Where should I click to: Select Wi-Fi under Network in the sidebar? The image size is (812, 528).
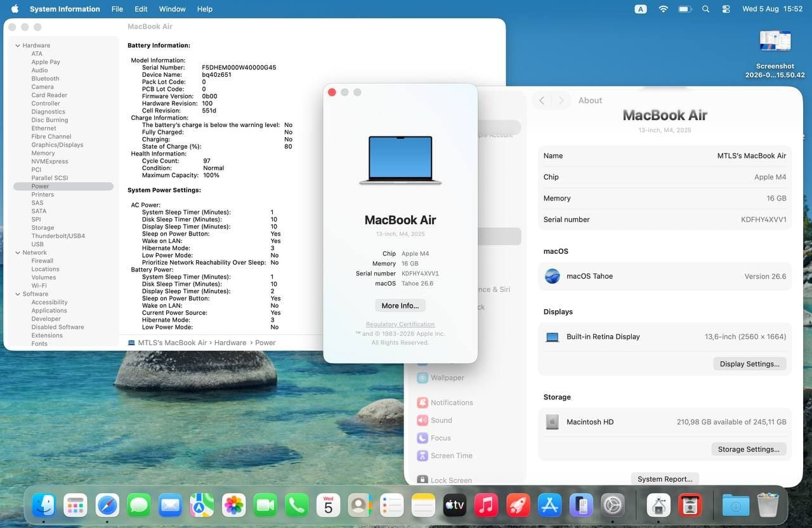[x=39, y=286]
